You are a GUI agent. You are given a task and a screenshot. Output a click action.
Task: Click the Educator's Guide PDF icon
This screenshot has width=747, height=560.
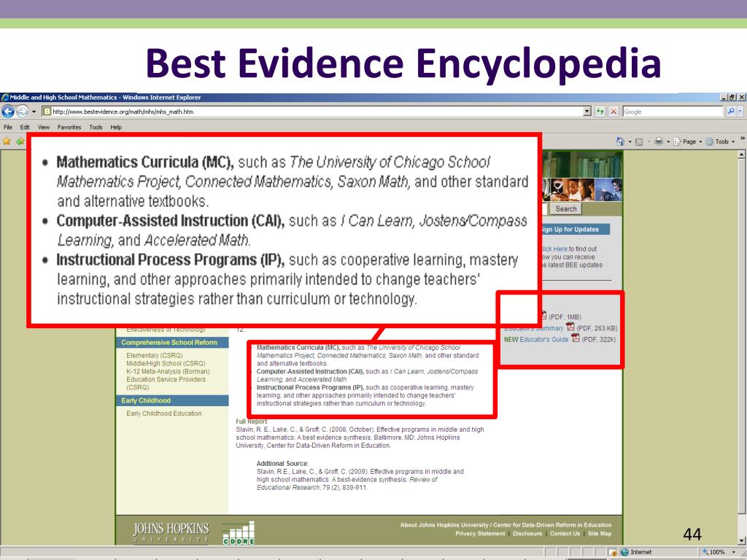576,338
